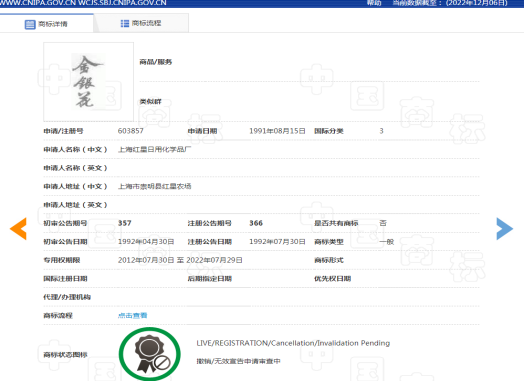Viewport: 525px width, 382px height.
Task: Click the applicant name 上海红星日用化学品厂
Action: point(155,149)
